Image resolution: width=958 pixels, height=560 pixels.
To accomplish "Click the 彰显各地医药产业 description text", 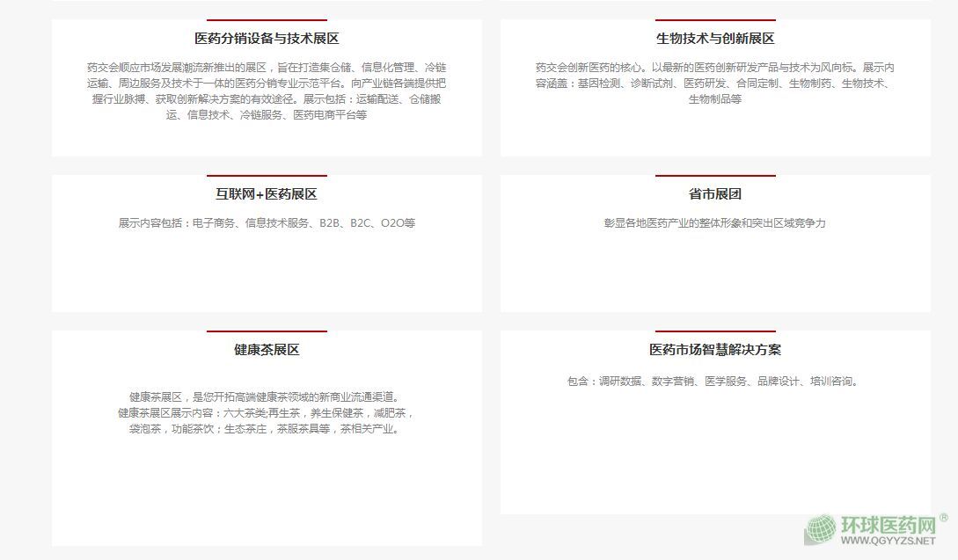I will [715, 223].
